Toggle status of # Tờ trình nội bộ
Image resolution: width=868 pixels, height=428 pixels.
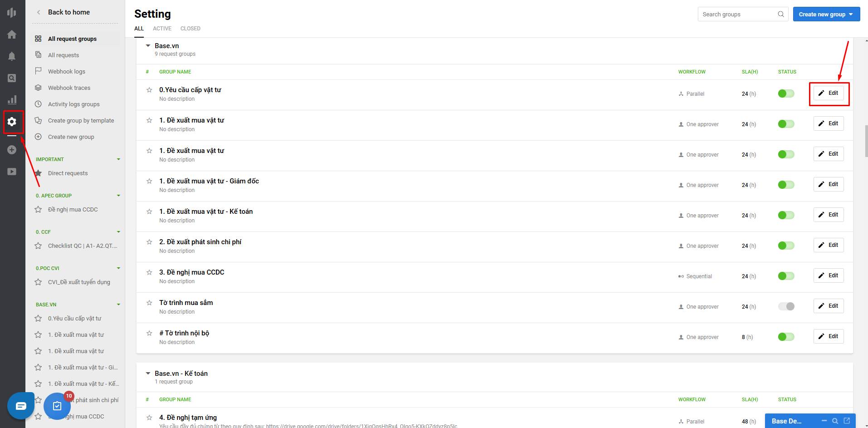[786, 337]
